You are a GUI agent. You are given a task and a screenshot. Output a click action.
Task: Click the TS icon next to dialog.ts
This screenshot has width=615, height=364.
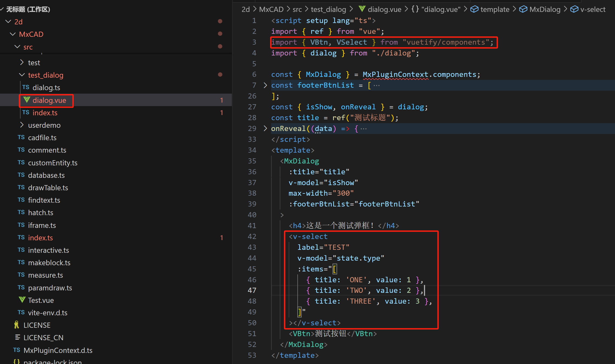pos(26,87)
